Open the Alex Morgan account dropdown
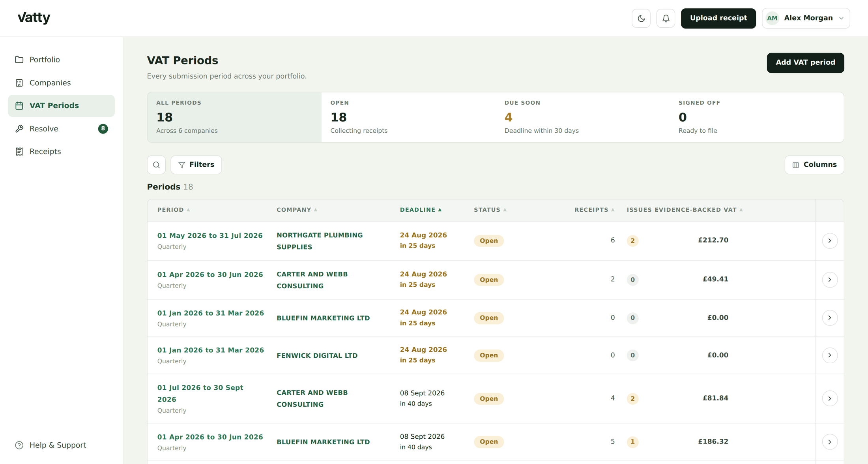 point(806,18)
